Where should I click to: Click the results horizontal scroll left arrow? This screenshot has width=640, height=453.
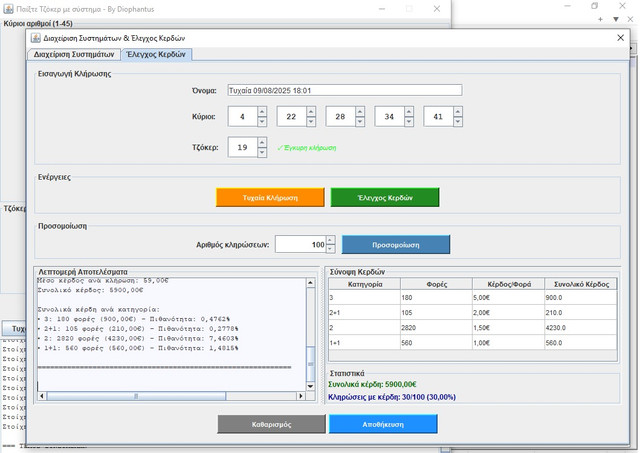(42, 396)
